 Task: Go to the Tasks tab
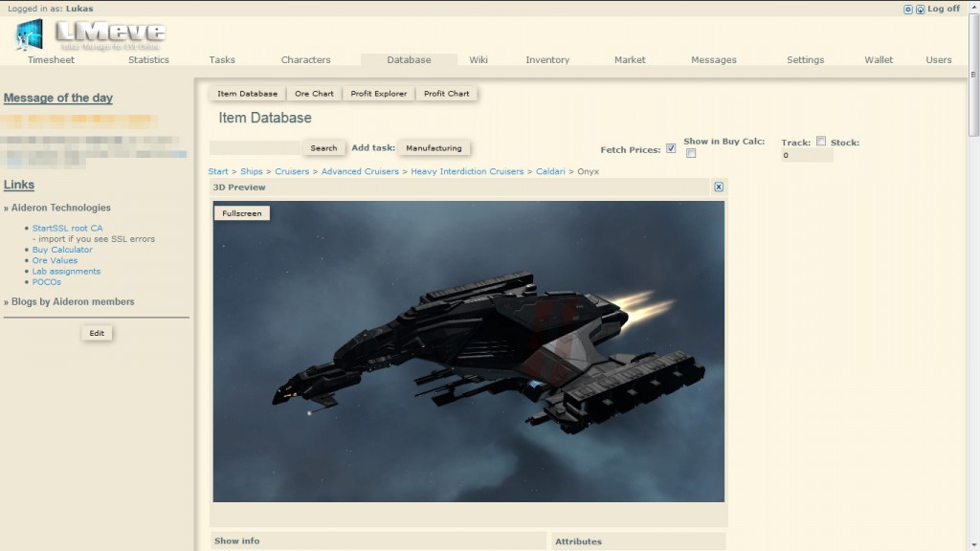click(x=222, y=60)
